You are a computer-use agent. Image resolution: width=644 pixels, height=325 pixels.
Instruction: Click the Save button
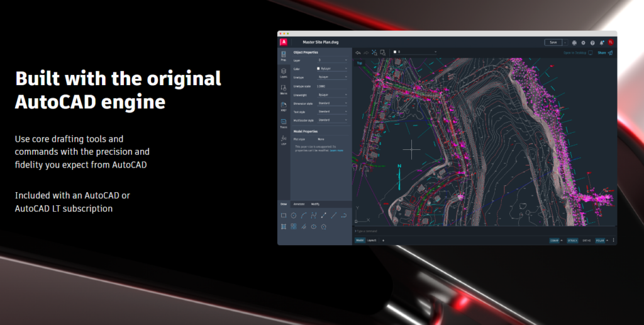[x=553, y=42]
